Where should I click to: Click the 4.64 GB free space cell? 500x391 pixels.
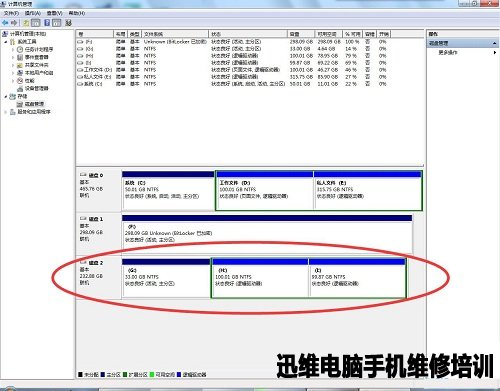326,49
